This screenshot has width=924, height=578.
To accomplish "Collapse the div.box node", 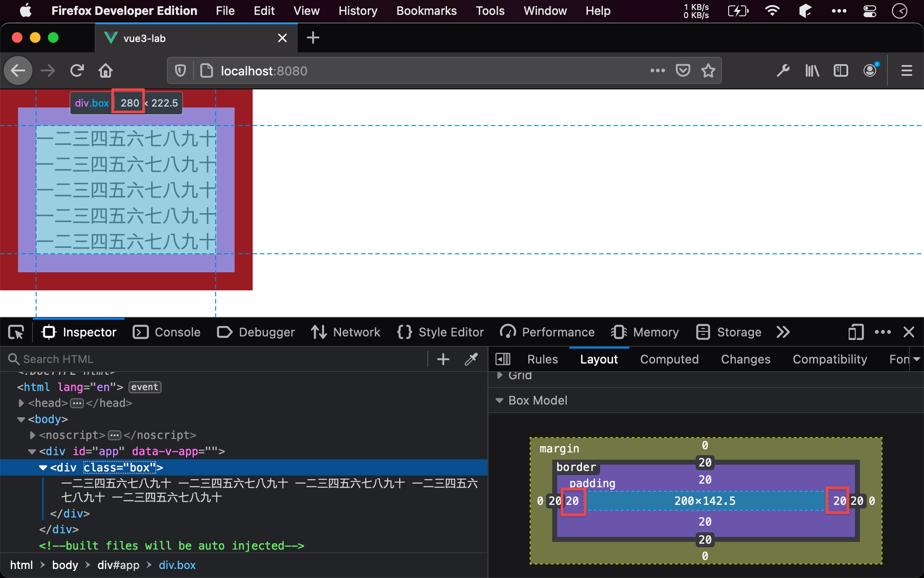I will click(43, 468).
